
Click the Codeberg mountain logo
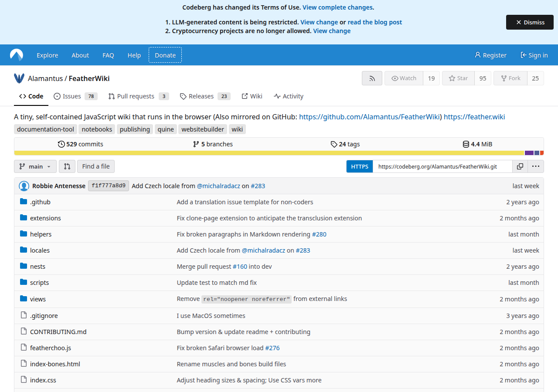coord(17,55)
